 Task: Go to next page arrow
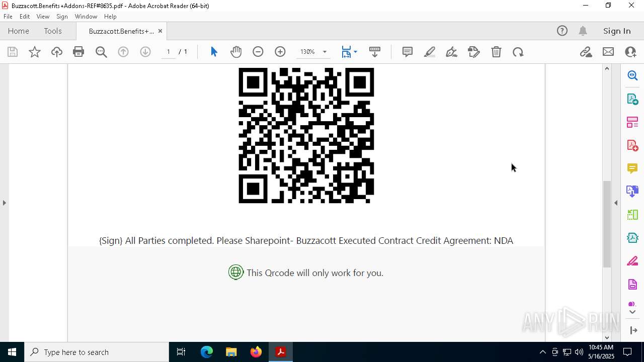click(x=145, y=52)
